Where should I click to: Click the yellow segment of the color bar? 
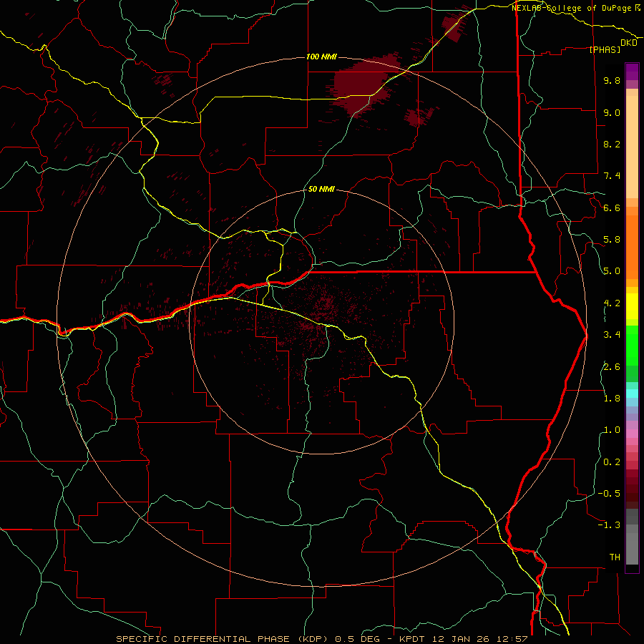pyautogui.click(x=632, y=306)
